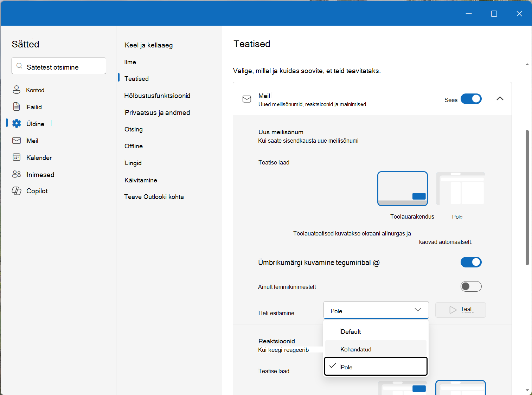Select Teatised in settings submenu
This screenshot has width=532, height=395.
pyautogui.click(x=136, y=79)
